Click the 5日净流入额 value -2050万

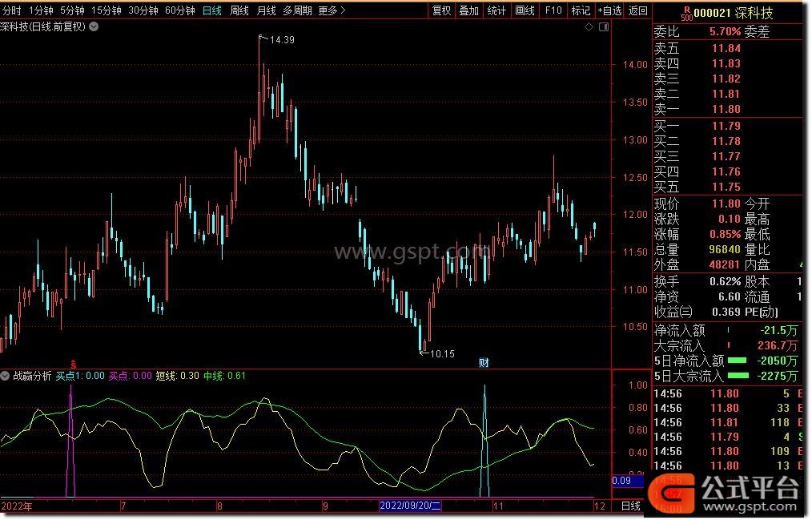pos(778,361)
